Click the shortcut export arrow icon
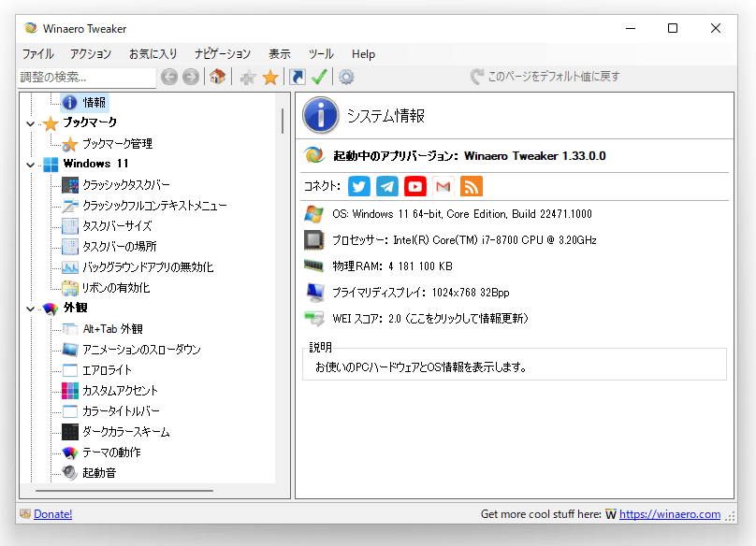This screenshot has width=756, height=546. coord(297,77)
